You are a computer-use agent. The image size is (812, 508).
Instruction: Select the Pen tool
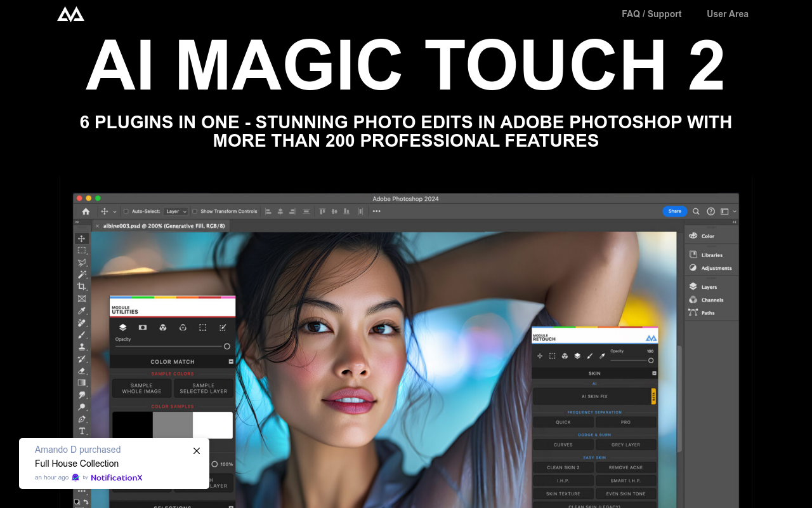point(82,419)
